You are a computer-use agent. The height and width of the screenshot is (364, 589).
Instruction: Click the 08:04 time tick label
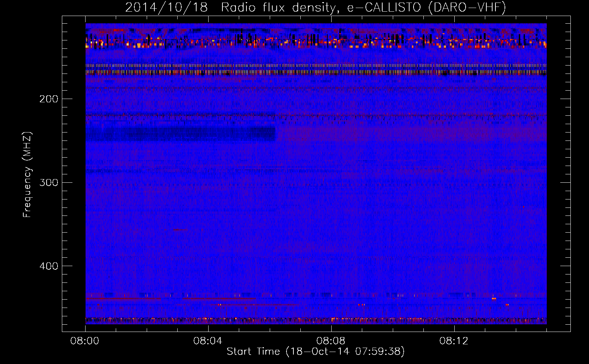(x=208, y=341)
